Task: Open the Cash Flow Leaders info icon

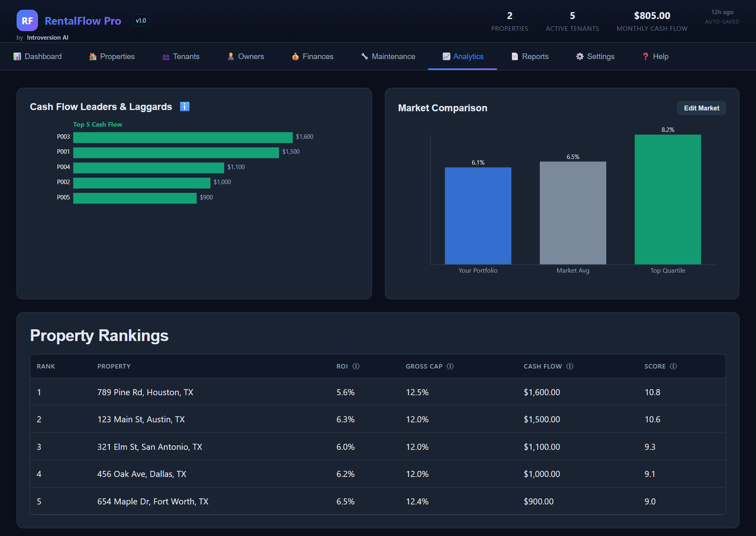Action: point(185,106)
